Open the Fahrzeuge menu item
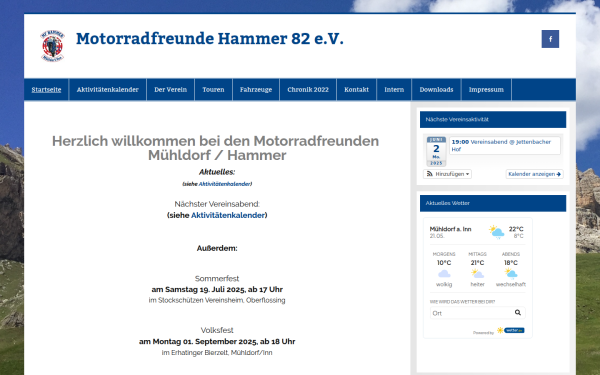Viewport: 600px width, 375px height. point(256,90)
